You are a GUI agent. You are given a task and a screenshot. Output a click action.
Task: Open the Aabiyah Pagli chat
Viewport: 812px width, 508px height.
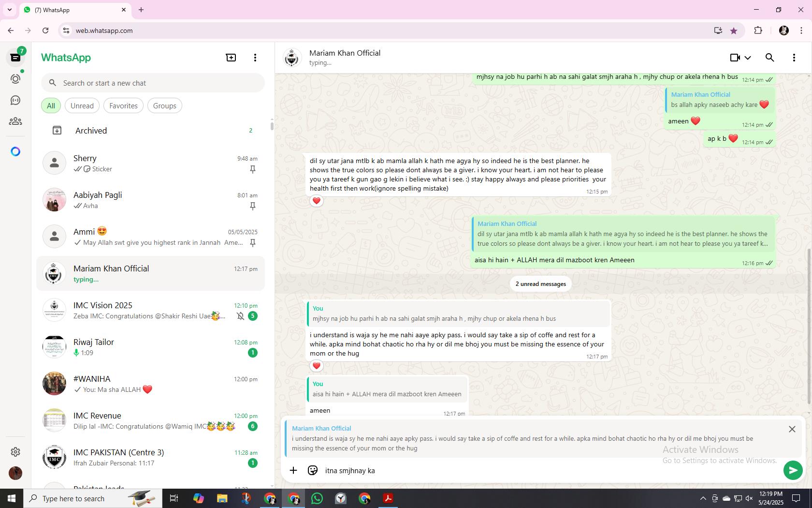pos(151,200)
